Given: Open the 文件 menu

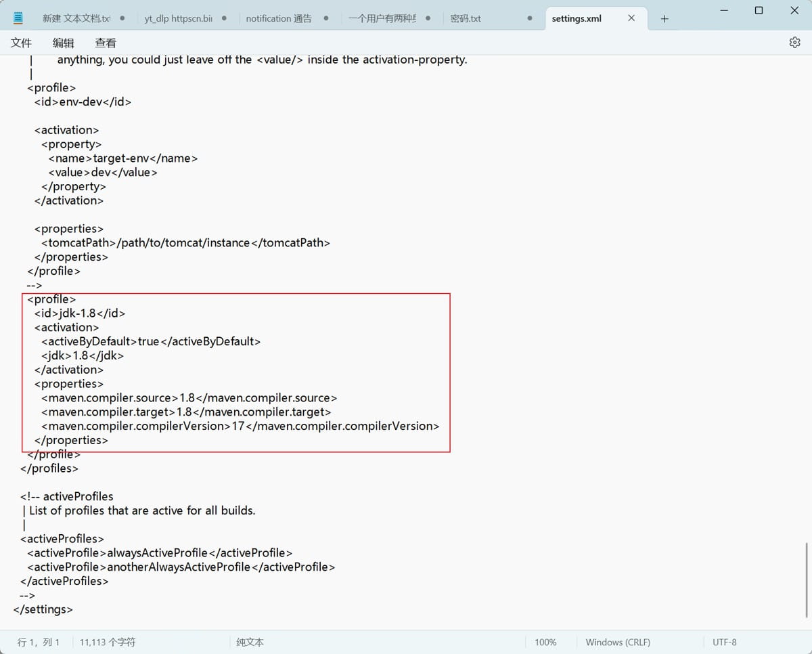Looking at the screenshot, I should [x=21, y=43].
